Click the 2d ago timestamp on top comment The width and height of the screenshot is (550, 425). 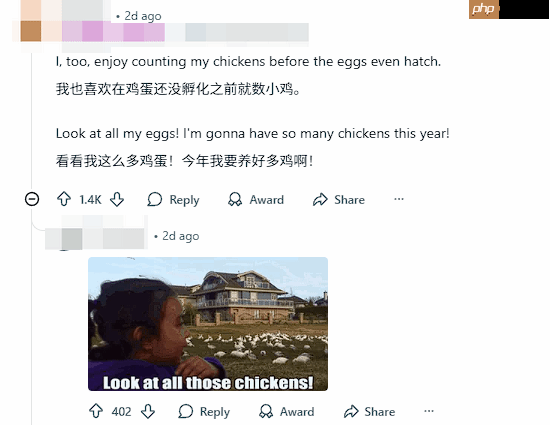click(143, 16)
